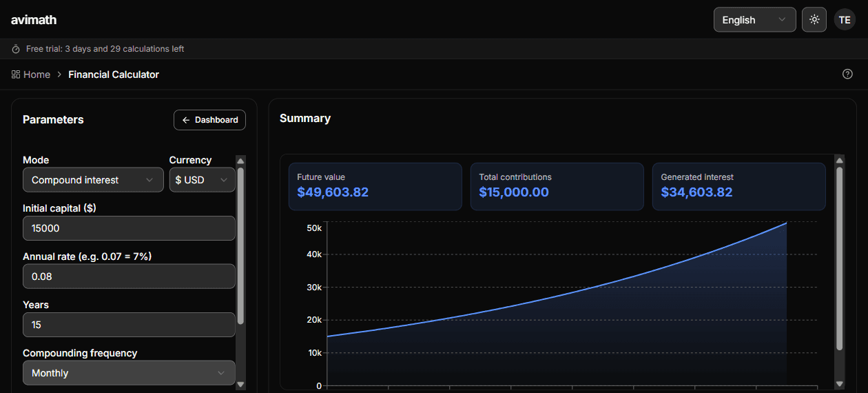
Task: Click the Total contributions $15,000.00 amount
Action: 514,192
